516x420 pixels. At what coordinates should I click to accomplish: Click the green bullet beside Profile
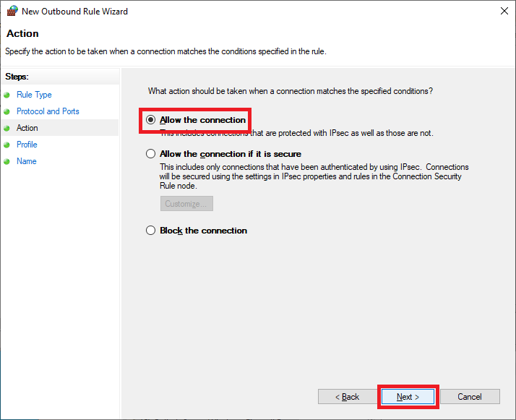click(x=7, y=145)
